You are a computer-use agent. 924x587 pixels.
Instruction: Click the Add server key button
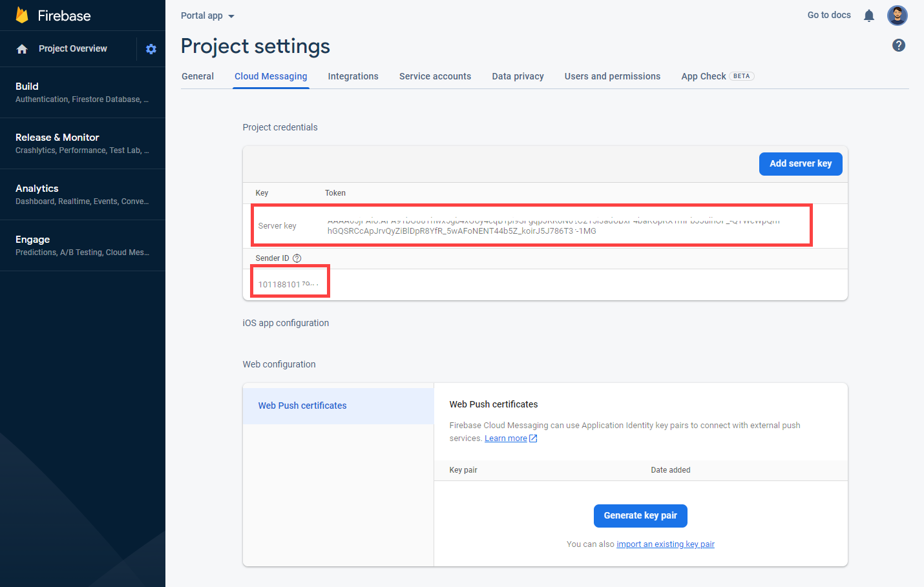pos(801,164)
